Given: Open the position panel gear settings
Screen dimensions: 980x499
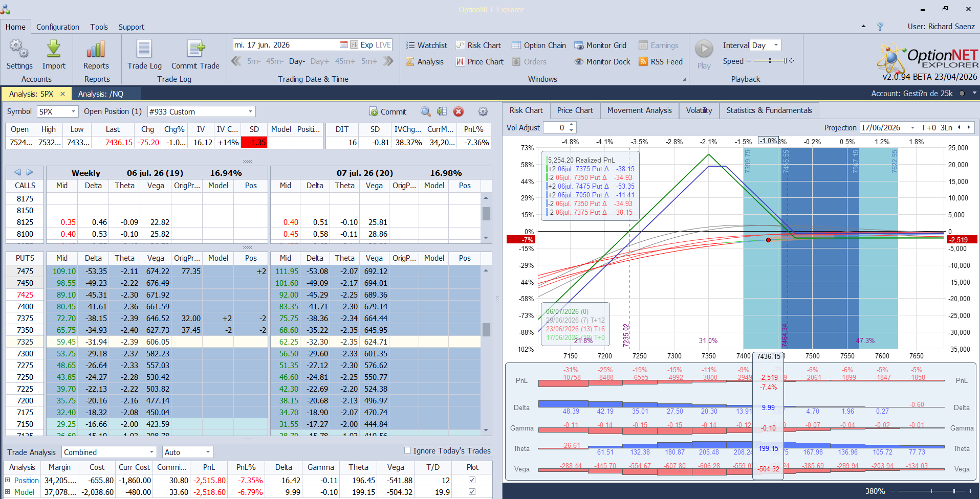Looking at the screenshot, I should click(483, 111).
